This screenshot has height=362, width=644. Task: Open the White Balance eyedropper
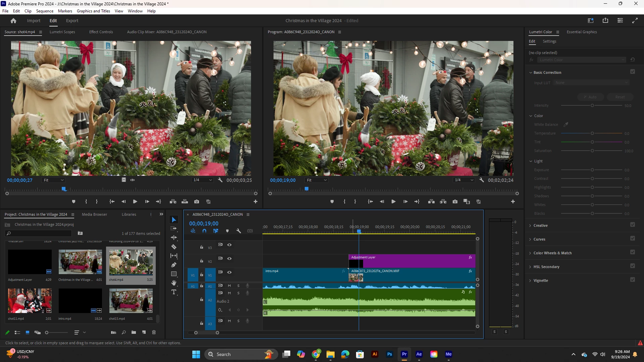coord(566,124)
